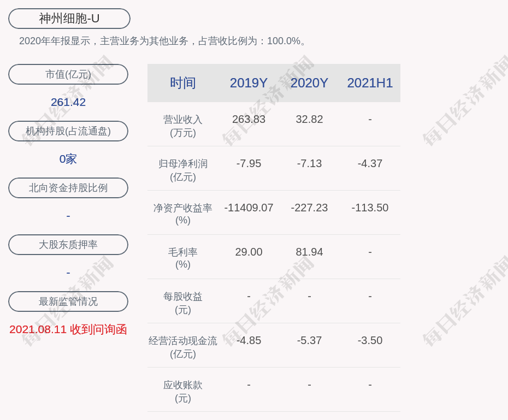The width and height of the screenshot is (508, 420).
Task: Click the 经营活动现金流(亿元) row label
Action: coord(183,347)
